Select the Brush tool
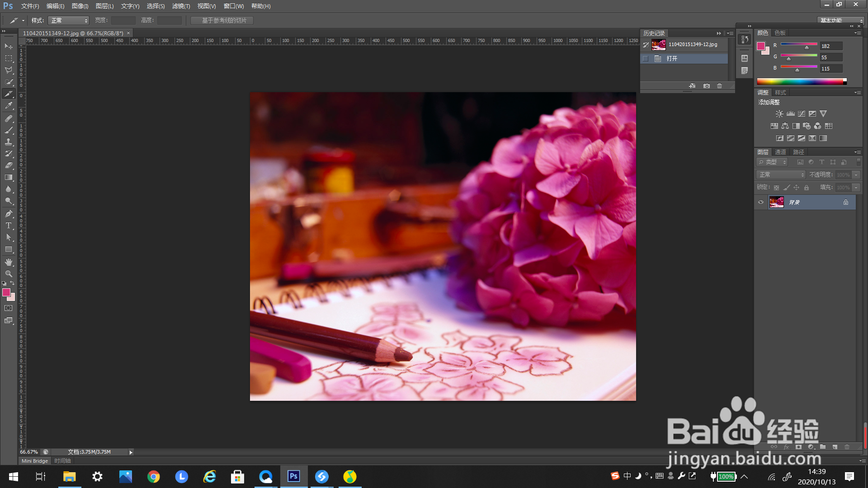Screen dimensions: 868x488 9,130
